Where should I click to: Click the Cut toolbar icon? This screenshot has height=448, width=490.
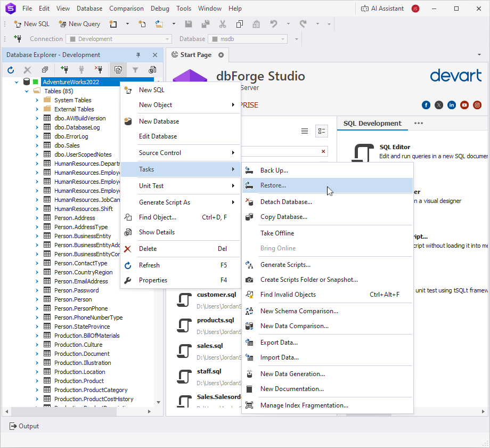click(223, 24)
